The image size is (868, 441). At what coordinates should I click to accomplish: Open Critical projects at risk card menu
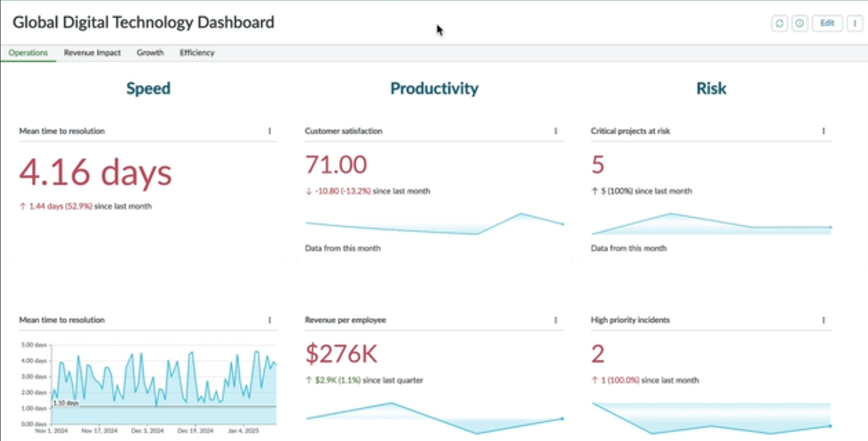pyautogui.click(x=824, y=131)
